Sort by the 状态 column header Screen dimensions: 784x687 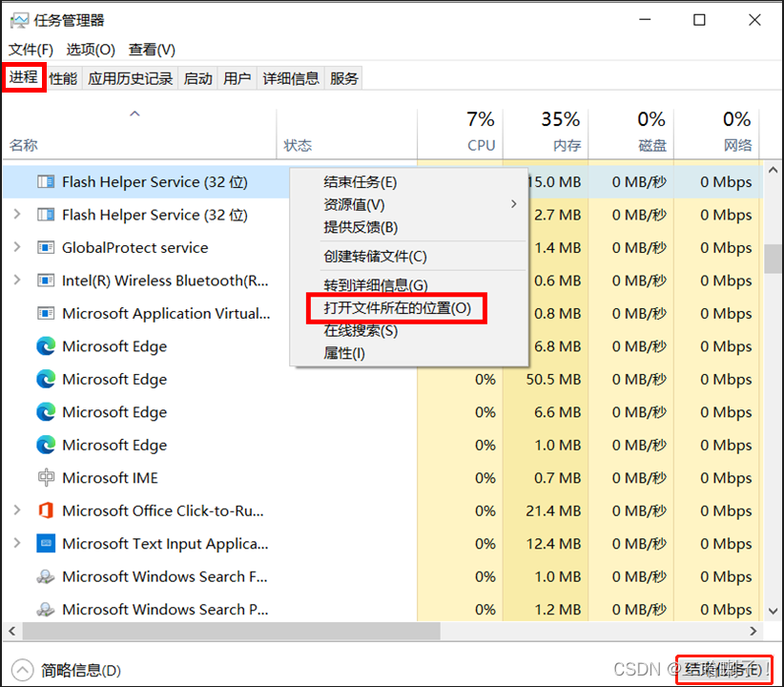tap(347, 133)
